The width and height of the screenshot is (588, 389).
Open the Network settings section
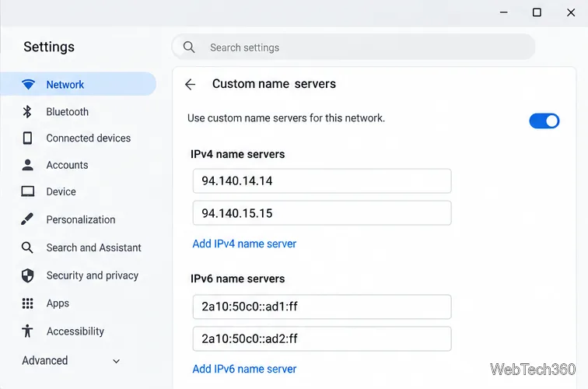pyautogui.click(x=78, y=84)
